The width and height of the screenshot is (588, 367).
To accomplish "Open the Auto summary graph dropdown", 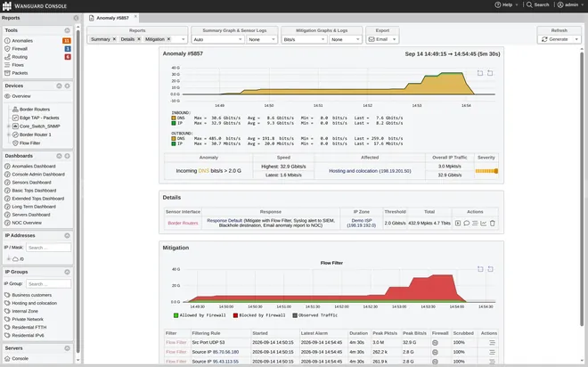I will 218,39.
